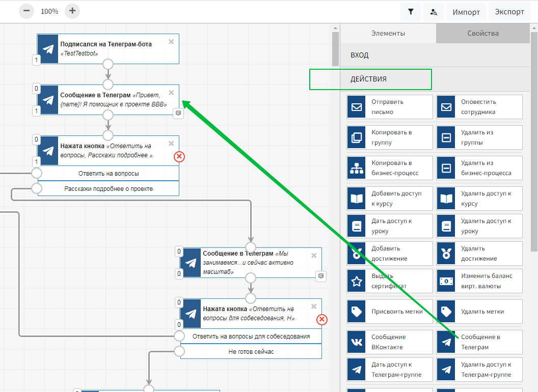The width and height of the screenshot is (538, 392).
Task: Open the filter funnel icon
Action: click(411, 12)
